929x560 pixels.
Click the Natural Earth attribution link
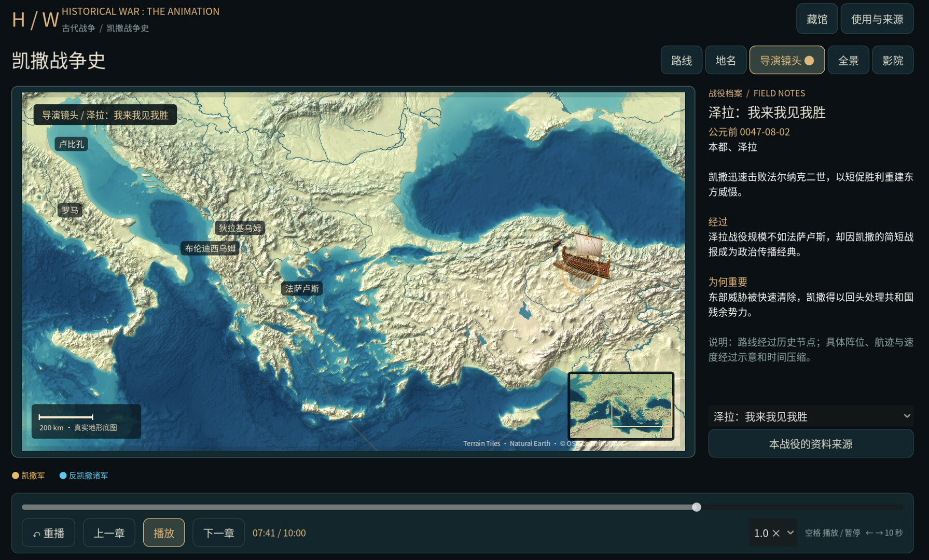(x=530, y=443)
